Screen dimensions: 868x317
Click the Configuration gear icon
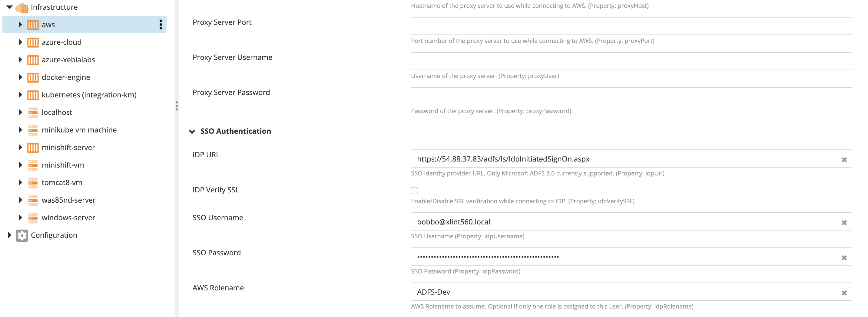click(x=22, y=236)
